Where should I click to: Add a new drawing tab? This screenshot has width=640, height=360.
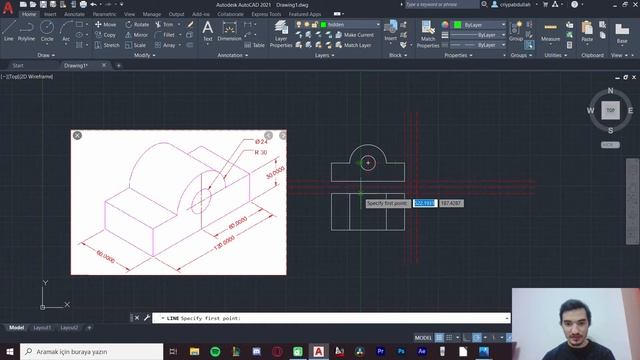point(119,65)
